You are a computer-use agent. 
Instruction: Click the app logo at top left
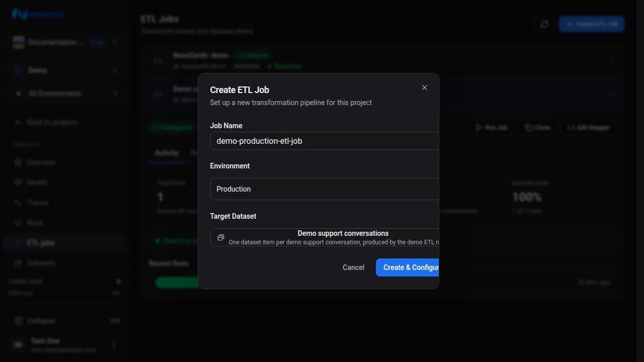pos(37,14)
